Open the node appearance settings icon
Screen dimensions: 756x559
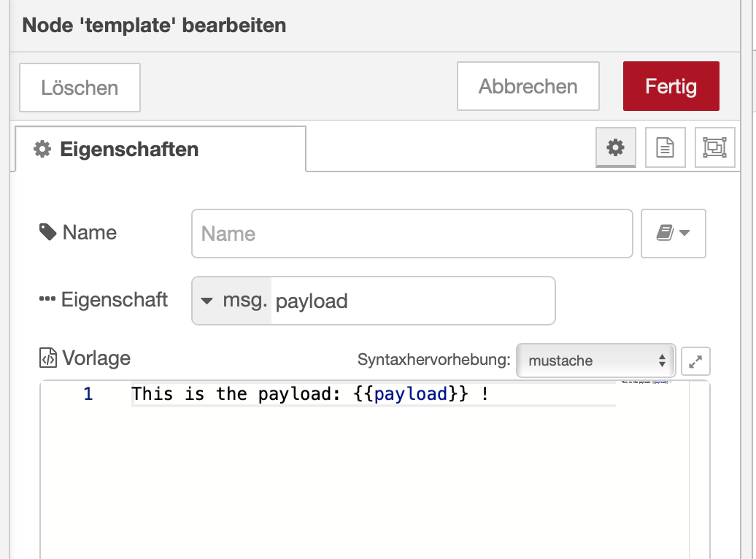pyautogui.click(x=714, y=148)
